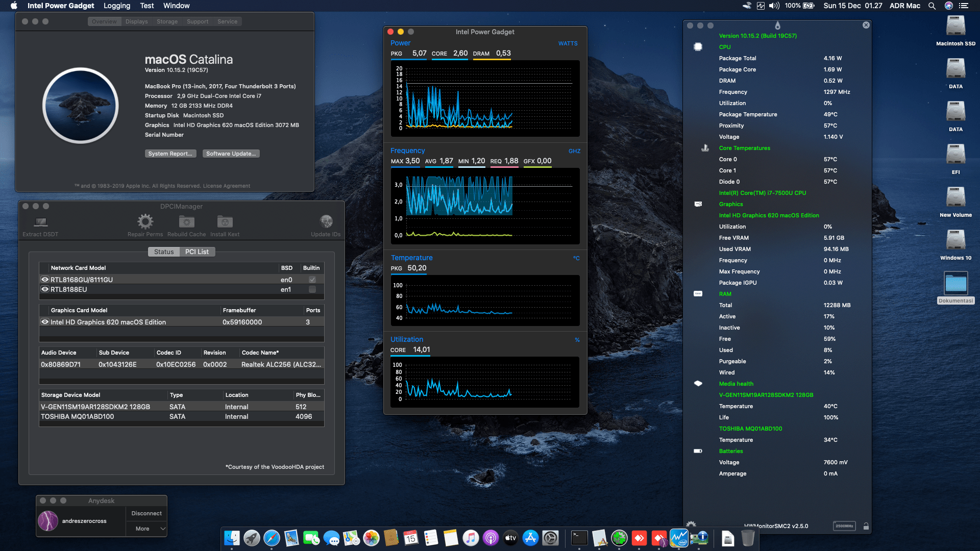Hide the RTL8168GU/8111GU network card entry
The height and width of the screenshot is (551, 980).
[x=44, y=279]
